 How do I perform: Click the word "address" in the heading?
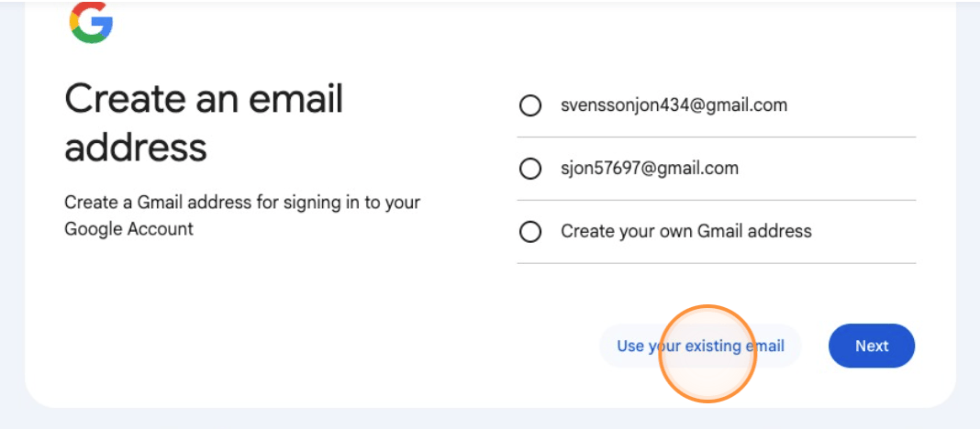[135, 147]
